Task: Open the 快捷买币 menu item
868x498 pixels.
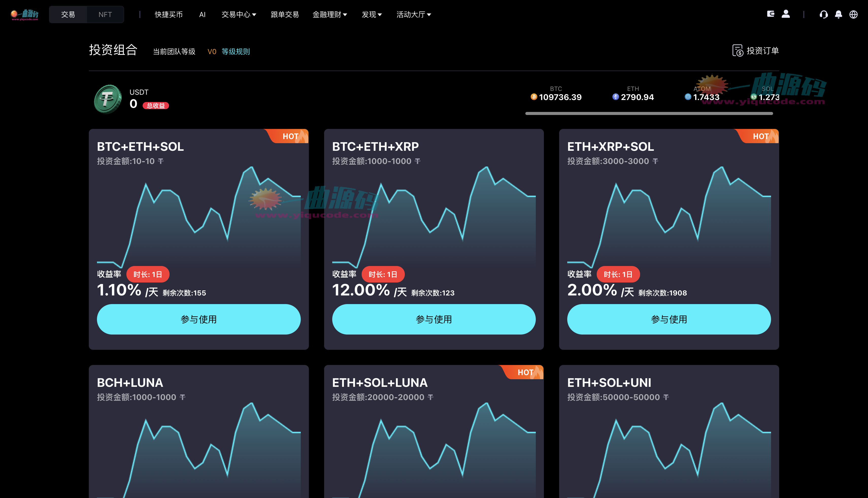Action: tap(169, 14)
